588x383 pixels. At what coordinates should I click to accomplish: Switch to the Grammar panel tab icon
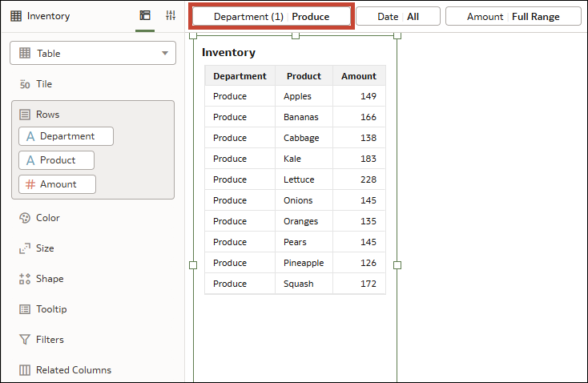click(145, 16)
